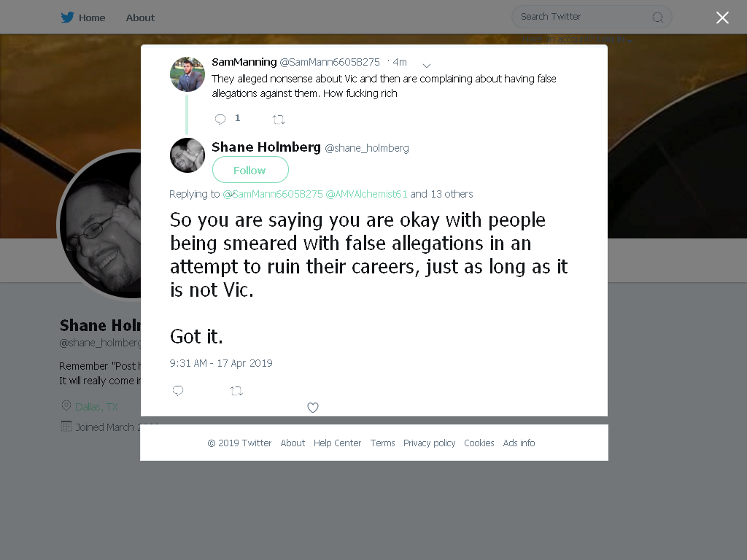
Task: Click the search magnifier icon
Action: (x=657, y=17)
